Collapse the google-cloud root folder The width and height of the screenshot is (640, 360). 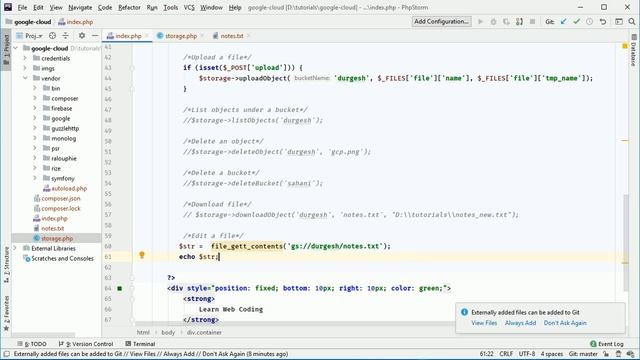pyautogui.click(x=16, y=48)
